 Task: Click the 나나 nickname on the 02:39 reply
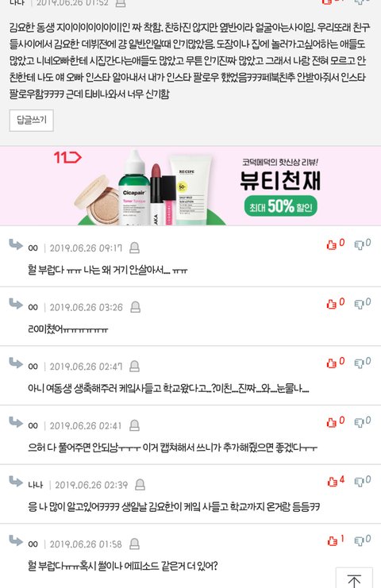[36, 485]
